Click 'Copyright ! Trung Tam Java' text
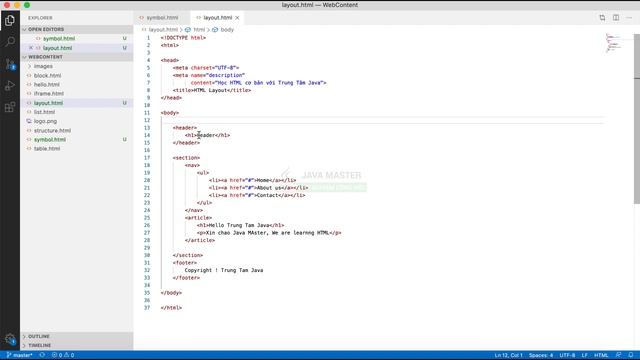The height and width of the screenshot is (360, 640). (224, 270)
